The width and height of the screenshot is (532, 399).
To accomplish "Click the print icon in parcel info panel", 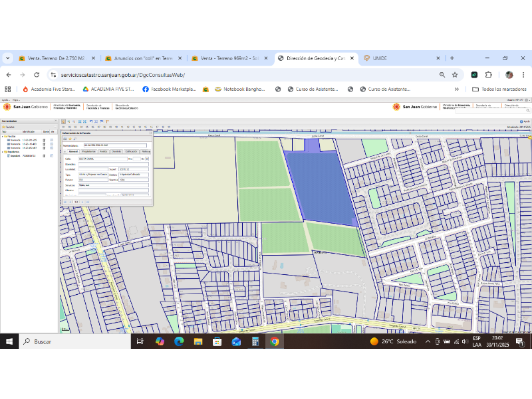I will click(x=65, y=139).
